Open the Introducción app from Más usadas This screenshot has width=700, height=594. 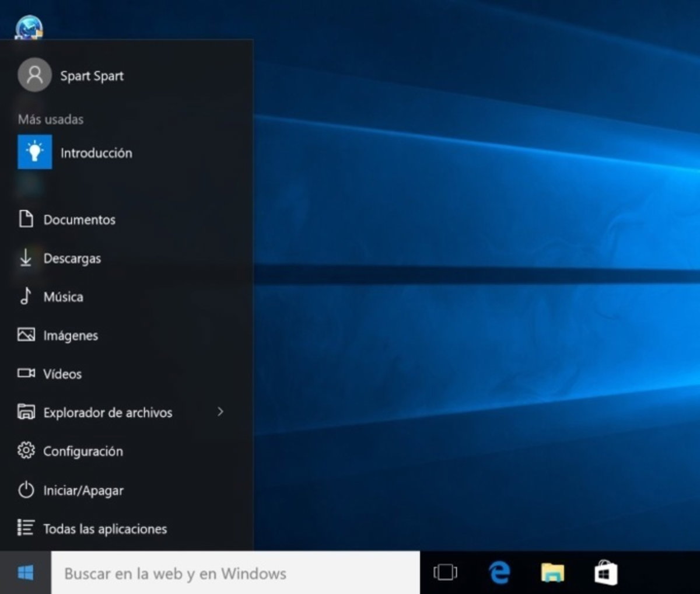pyautogui.click(x=96, y=153)
